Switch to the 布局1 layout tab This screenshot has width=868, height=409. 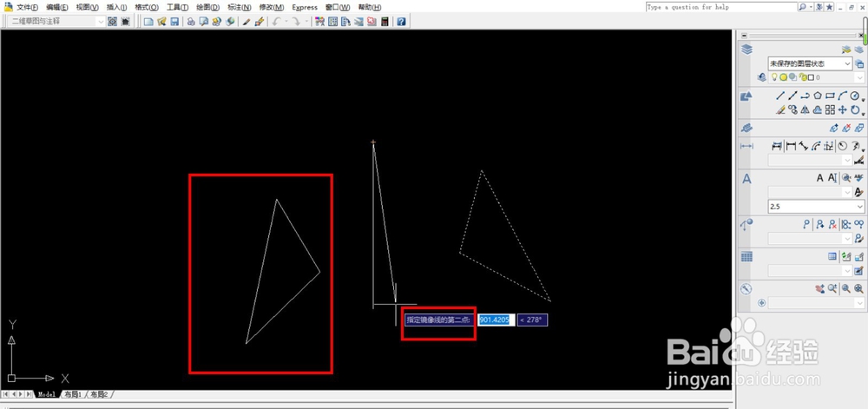(73, 394)
